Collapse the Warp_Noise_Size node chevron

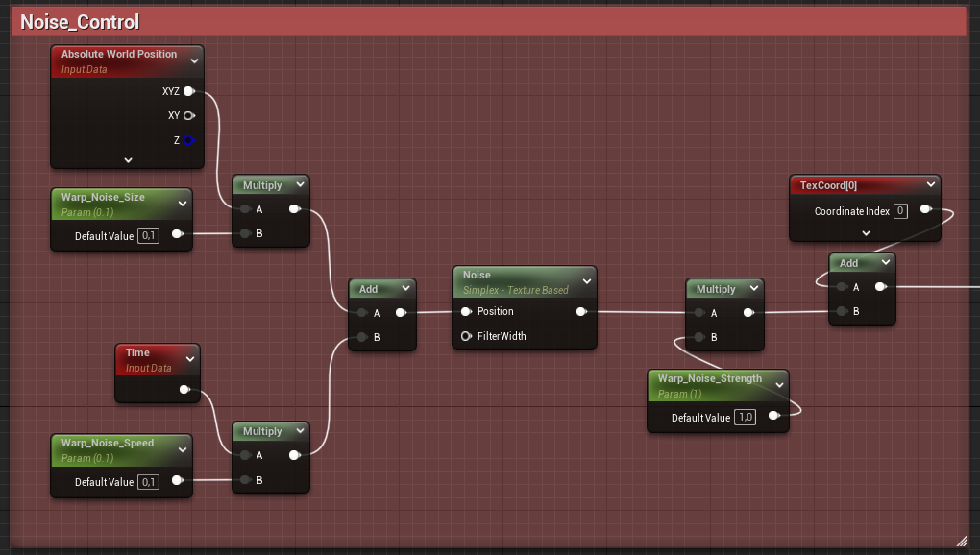tap(183, 204)
